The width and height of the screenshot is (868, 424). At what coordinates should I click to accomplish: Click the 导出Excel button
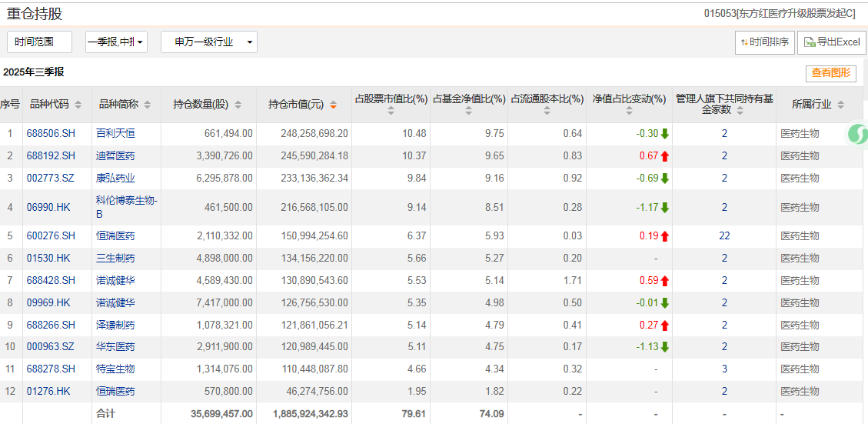pyautogui.click(x=831, y=42)
